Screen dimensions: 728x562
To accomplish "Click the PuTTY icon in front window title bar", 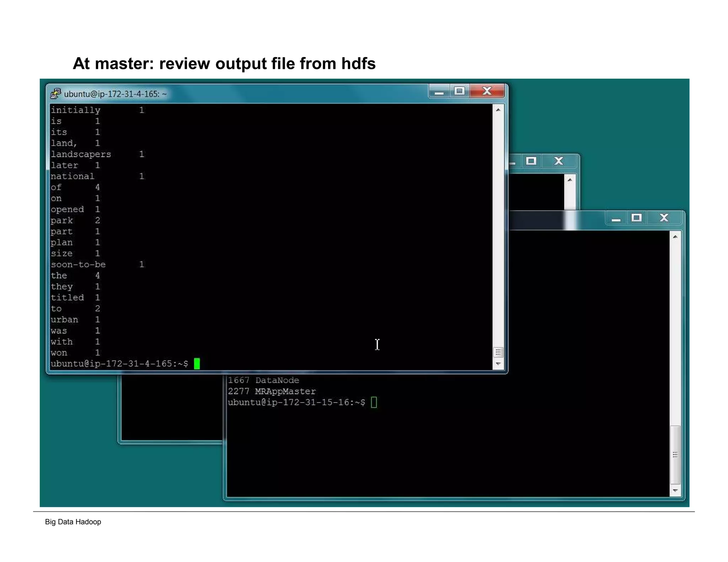I will [x=56, y=94].
